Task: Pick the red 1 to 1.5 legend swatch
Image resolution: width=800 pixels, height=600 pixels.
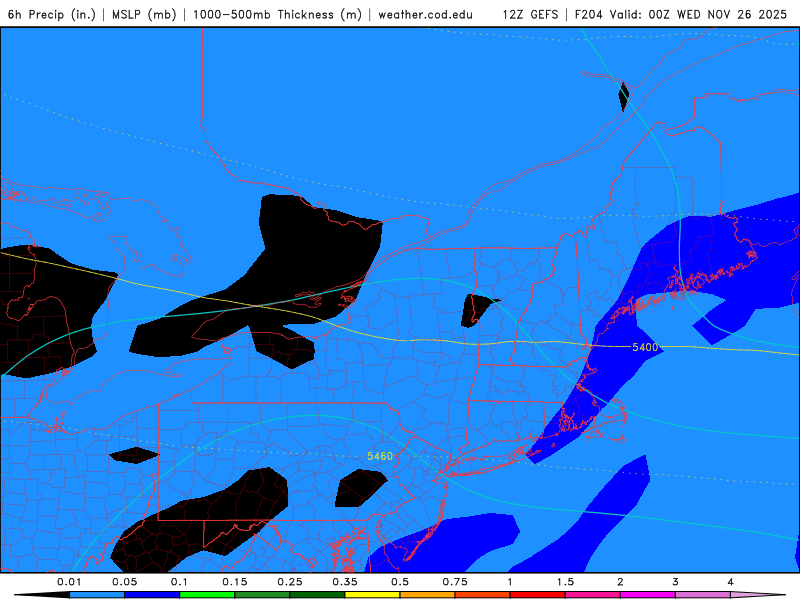Action: 538,595
